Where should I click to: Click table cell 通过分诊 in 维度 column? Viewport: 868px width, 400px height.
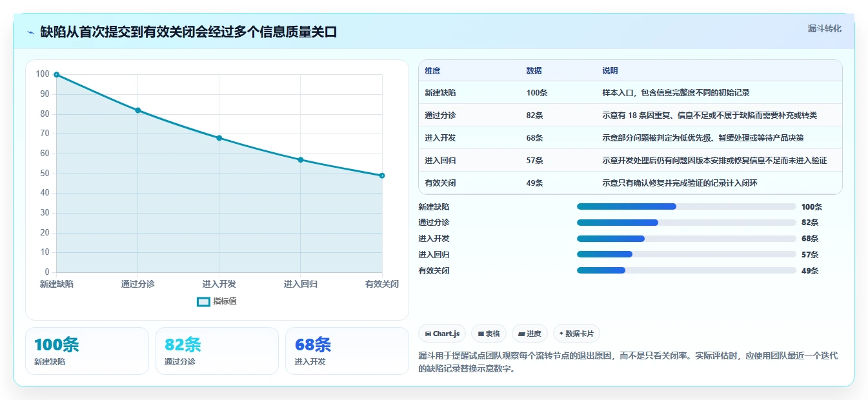coord(440,115)
